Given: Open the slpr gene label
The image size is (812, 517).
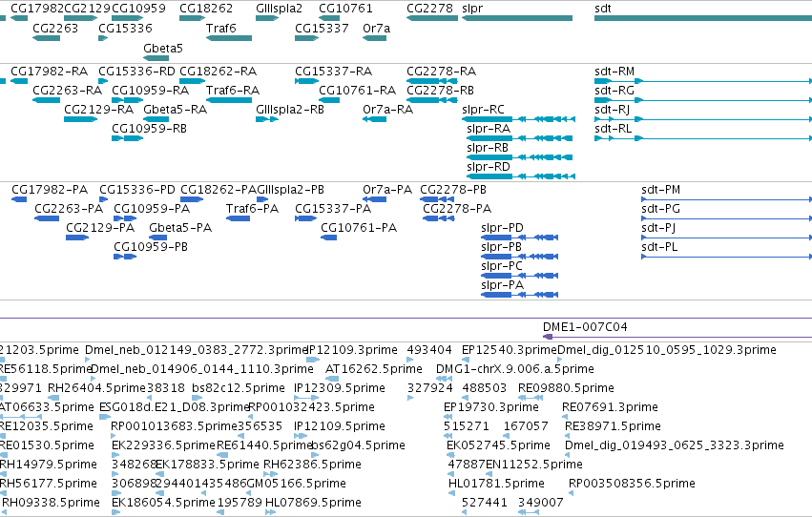Looking at the screenshot, I should click(x=471, y=9).
